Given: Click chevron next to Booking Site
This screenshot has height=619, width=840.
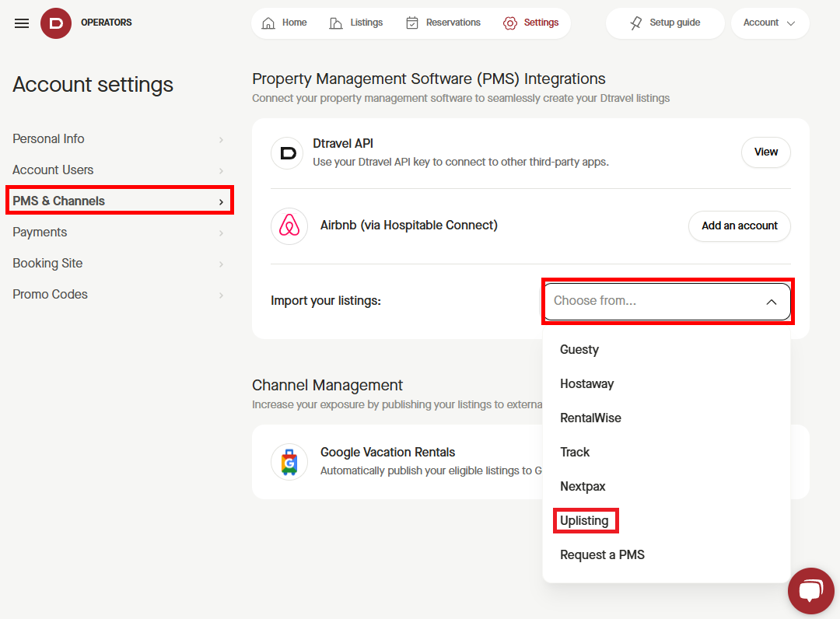Looking at the screenshot, I should (x=221, y=264).
